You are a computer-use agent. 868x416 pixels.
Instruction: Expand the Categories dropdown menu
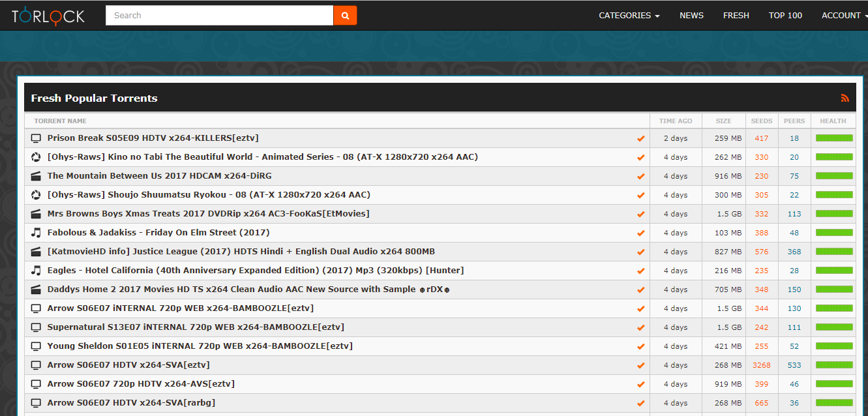click(x=629, y=16)
